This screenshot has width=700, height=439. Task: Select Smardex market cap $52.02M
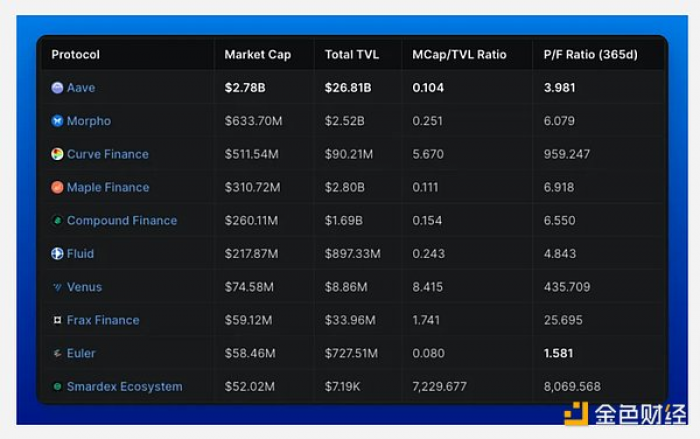[x=250, y=386]
